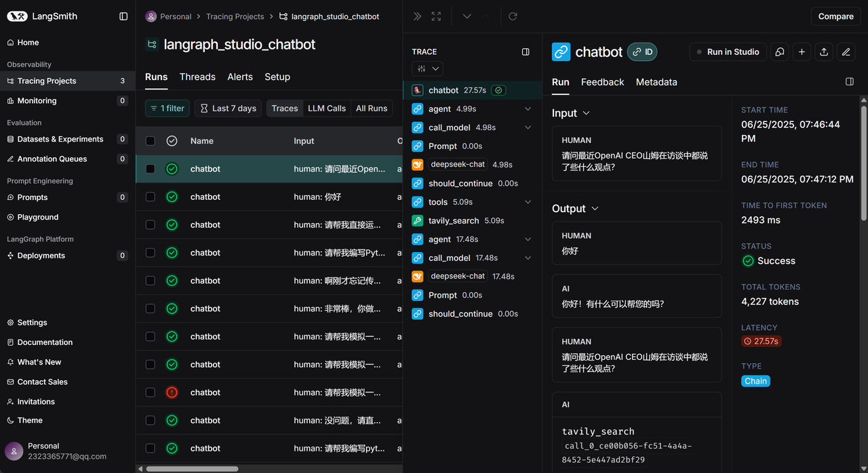
Task: Open the trace tree view options icon
Action: 427,68
